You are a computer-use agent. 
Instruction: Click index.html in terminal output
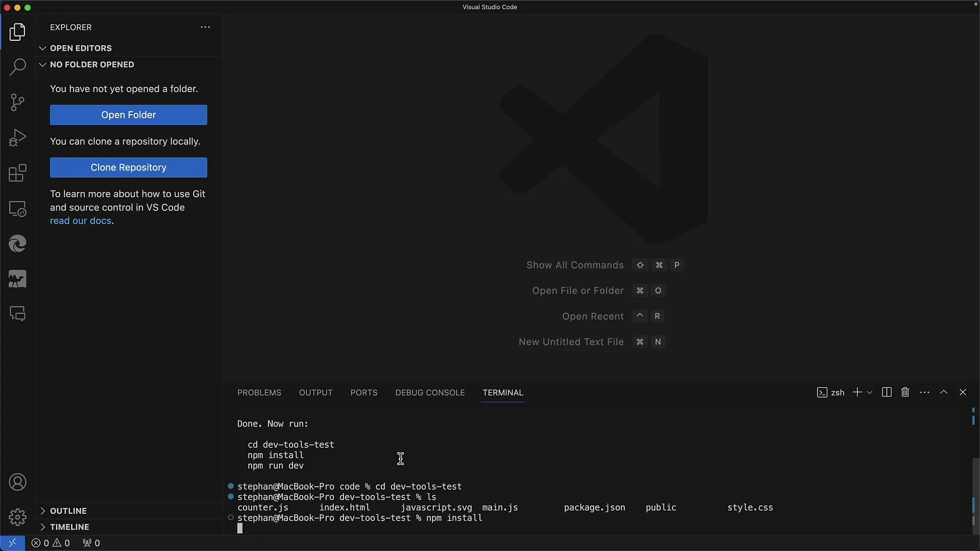[345, 508]
